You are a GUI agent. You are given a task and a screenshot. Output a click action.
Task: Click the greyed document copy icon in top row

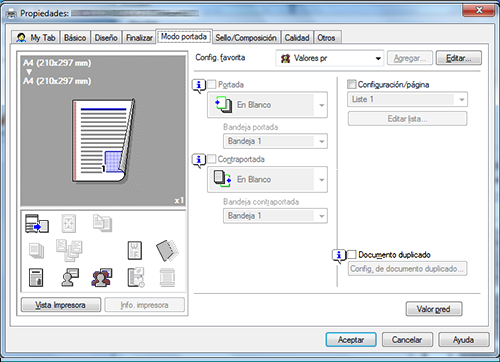click(x=102, y=223)
